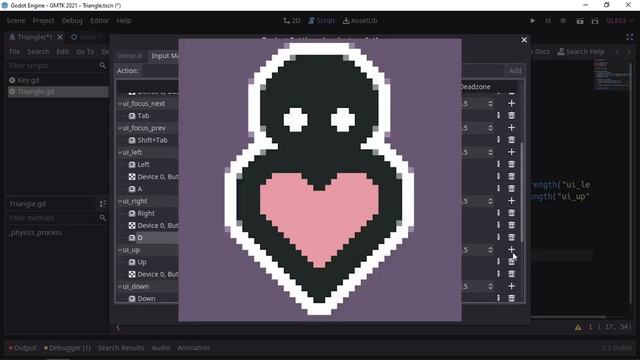Viewport: 640px width, 360px height.
Task: Play the project
Action: [533, 20]
